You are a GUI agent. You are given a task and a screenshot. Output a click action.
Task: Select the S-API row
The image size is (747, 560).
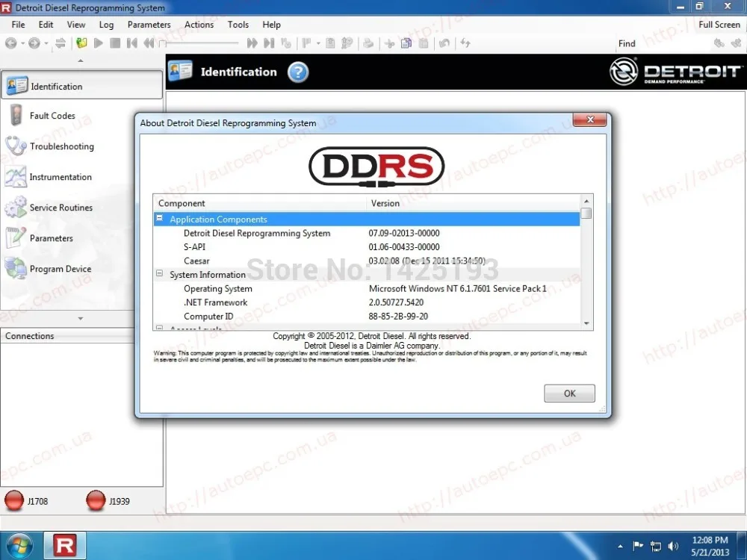coord(367,246)
